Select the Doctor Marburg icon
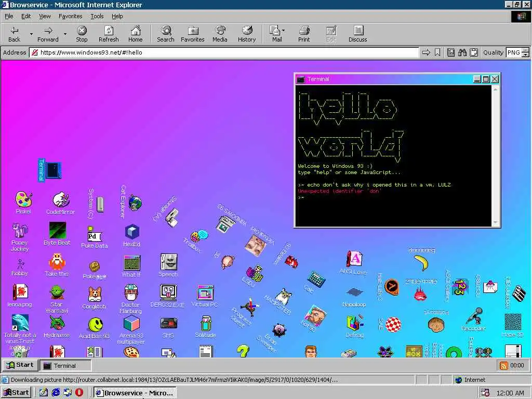 131,299
